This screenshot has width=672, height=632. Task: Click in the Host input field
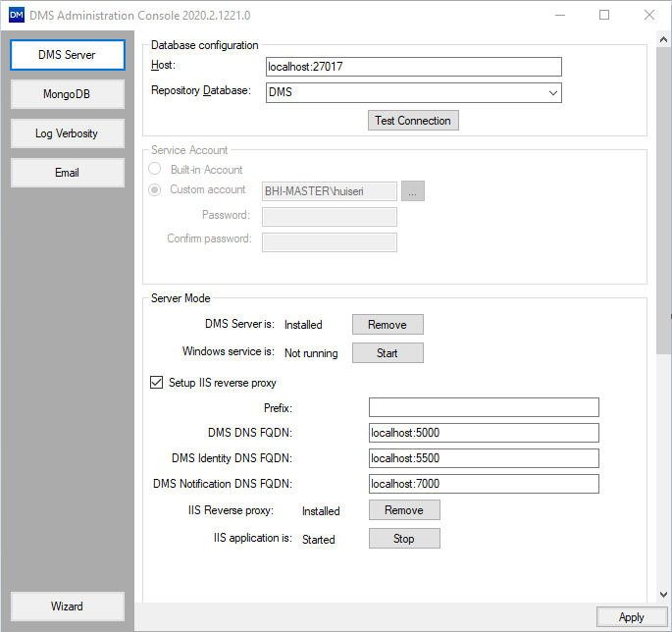(413, 67)
